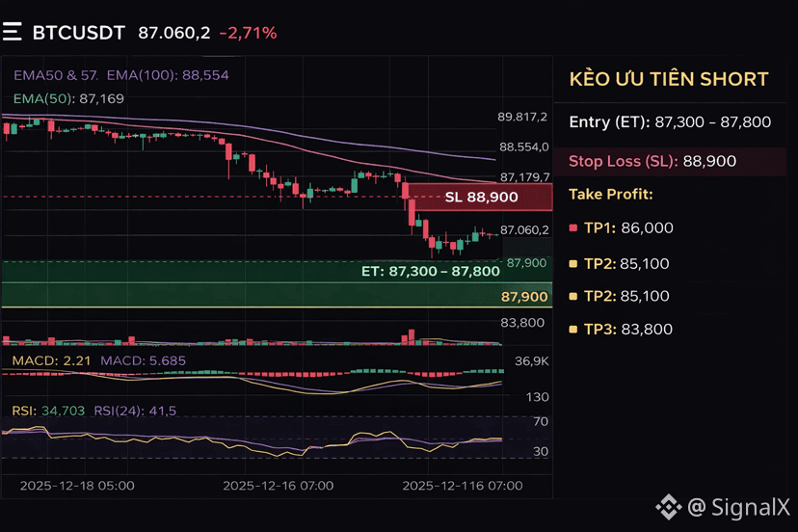798x532 pixels.
Task: Click the 2025-12-116 07:00 time axis label
Action: 463,486
